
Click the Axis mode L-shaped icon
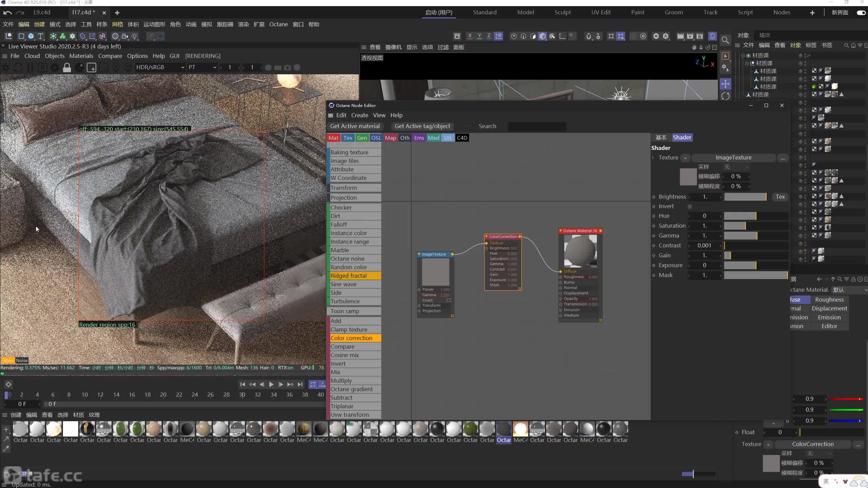[x=562, y=36]
